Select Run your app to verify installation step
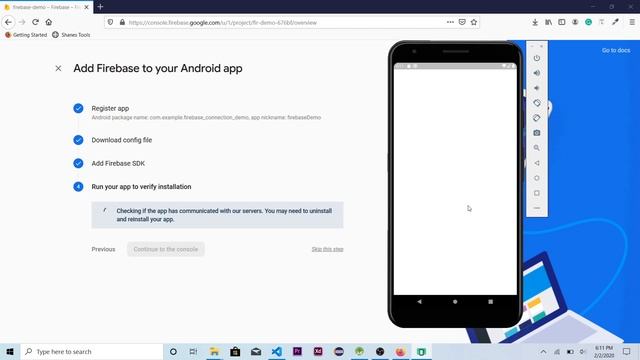640x360 pixels. point(141,187)
